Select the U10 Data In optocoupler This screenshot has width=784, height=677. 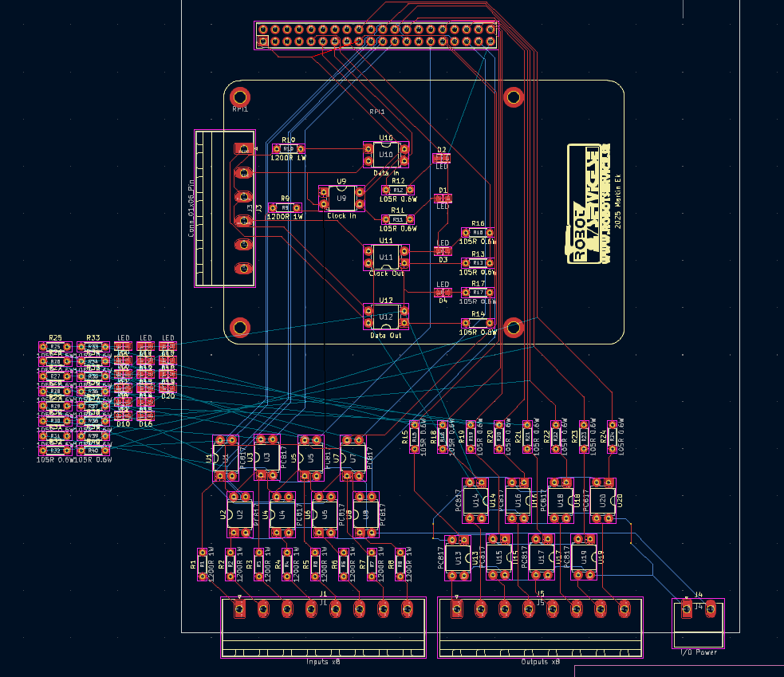(386, 155)
